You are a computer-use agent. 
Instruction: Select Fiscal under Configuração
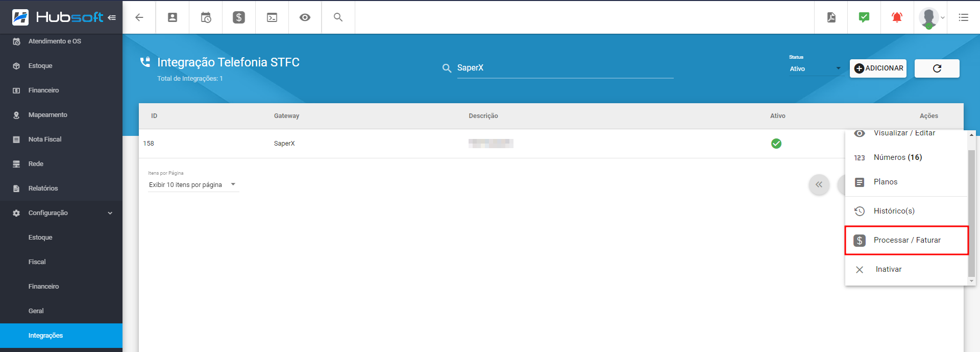point(61,262)
